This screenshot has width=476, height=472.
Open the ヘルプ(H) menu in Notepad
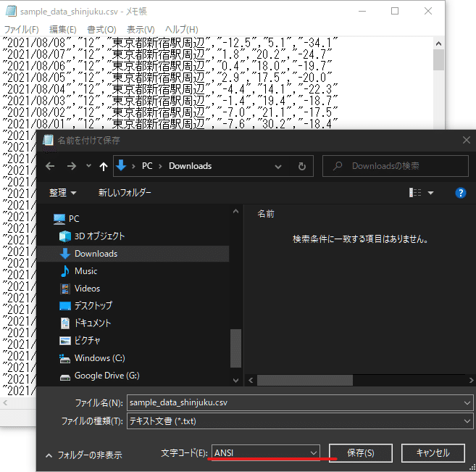(182, 30)
